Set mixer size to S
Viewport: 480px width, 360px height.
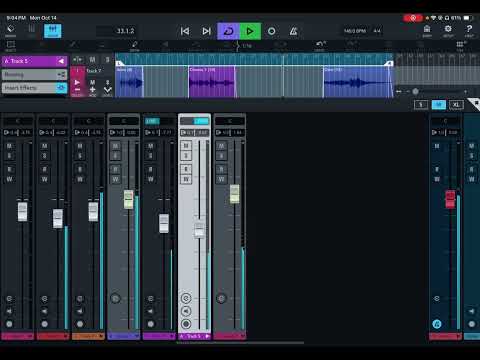pyautogui.click(x=421, y=105)
